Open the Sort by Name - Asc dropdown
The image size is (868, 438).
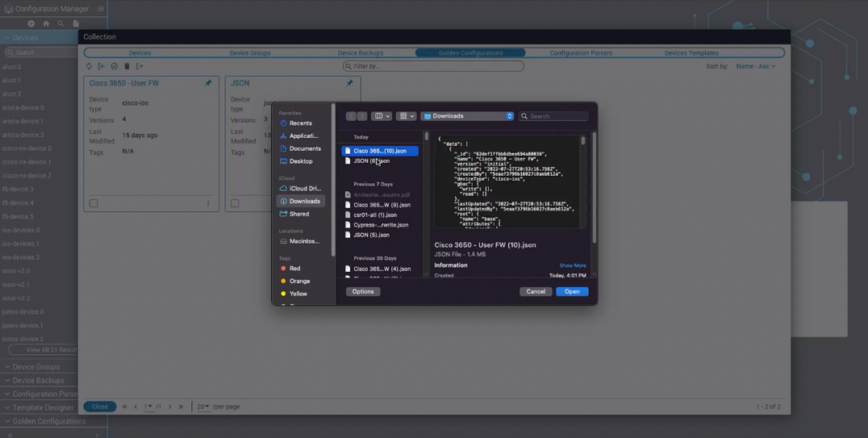click(755, 66)
